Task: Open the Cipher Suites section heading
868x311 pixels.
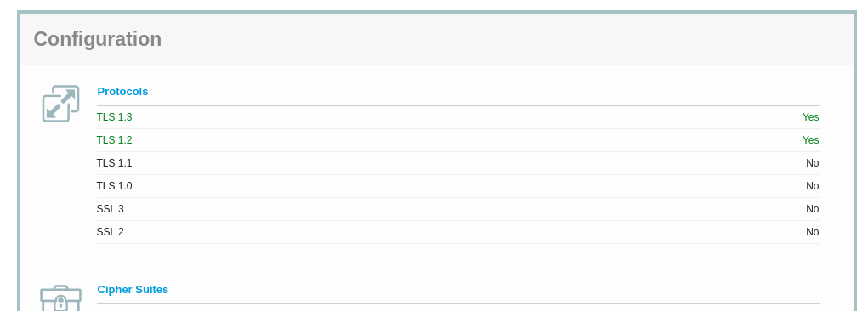Action: click(x=133, y=290)
